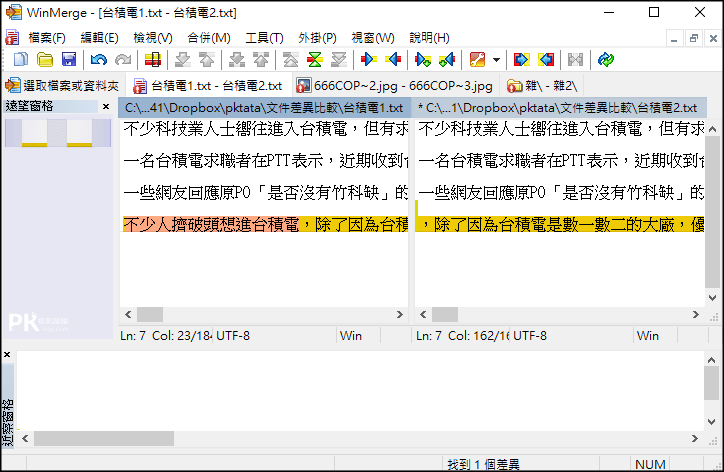
Task: Select left file path header 台積電1.txt
Action: click(x=264, y=108)
